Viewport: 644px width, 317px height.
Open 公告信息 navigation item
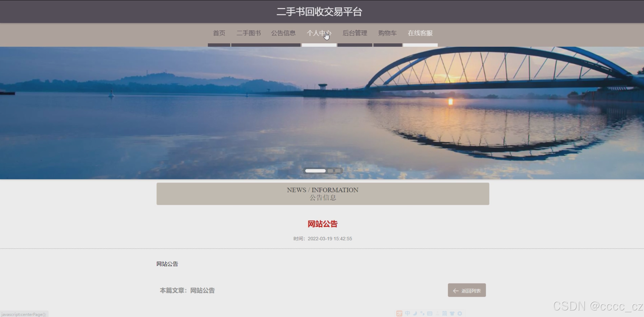coord(283,33)
